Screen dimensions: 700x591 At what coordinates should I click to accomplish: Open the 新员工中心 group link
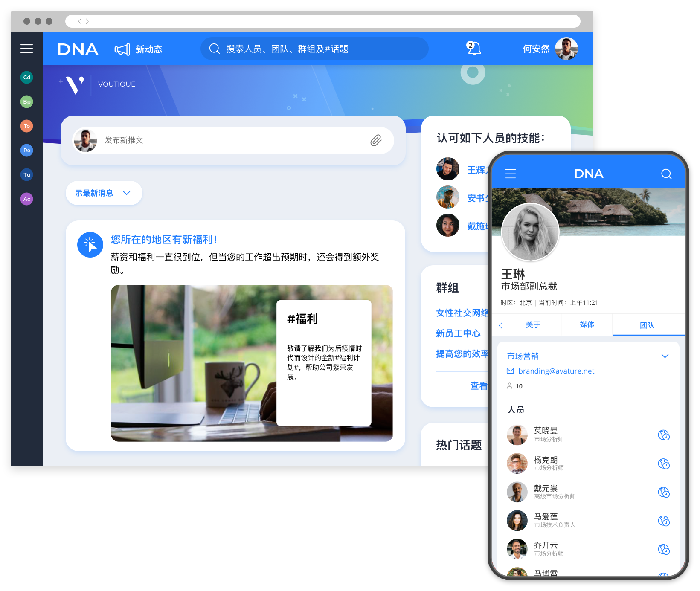point(458,333)
